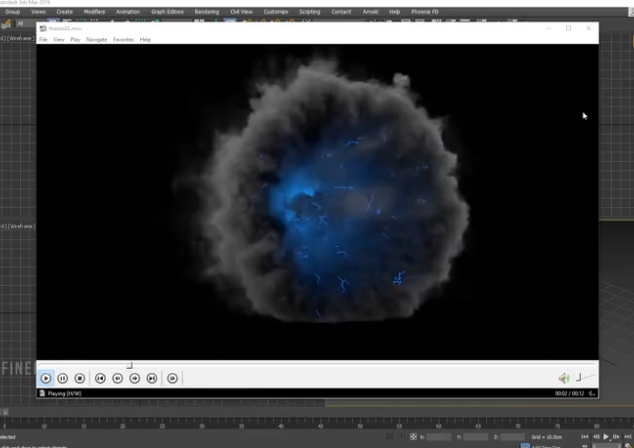Mute audio via the speaker icon

tap(564, 378)
